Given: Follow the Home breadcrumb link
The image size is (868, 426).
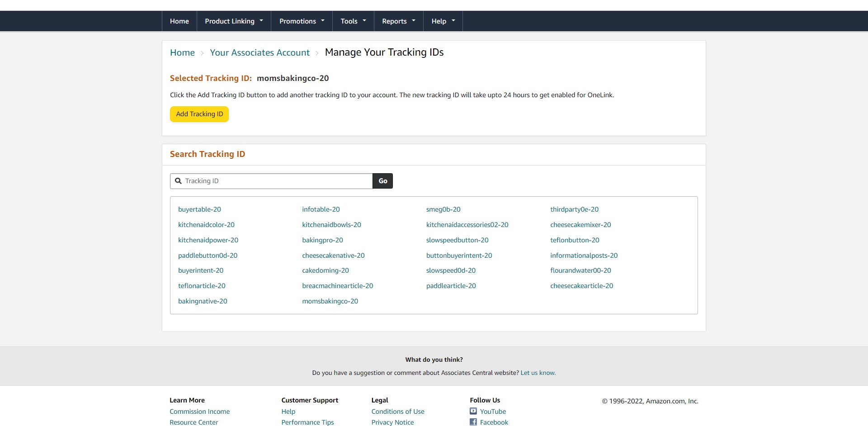Looking at the screenshot, I should [x=182, y=52].
